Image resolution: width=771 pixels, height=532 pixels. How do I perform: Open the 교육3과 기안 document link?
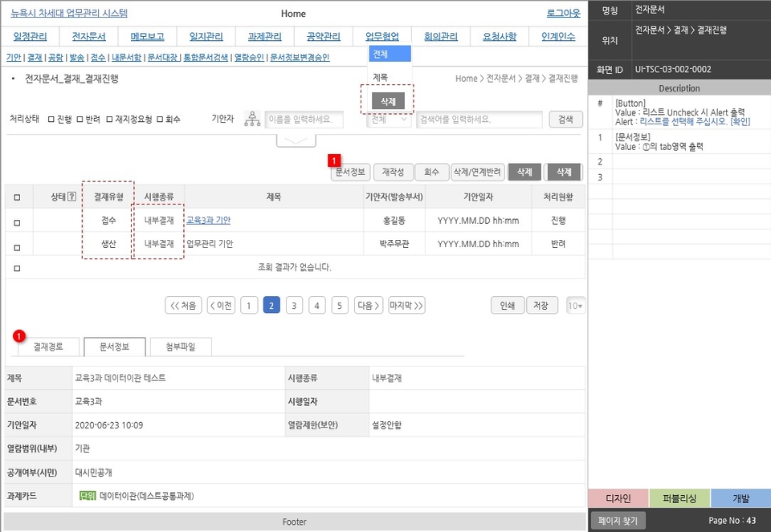[x=208, y=221]
